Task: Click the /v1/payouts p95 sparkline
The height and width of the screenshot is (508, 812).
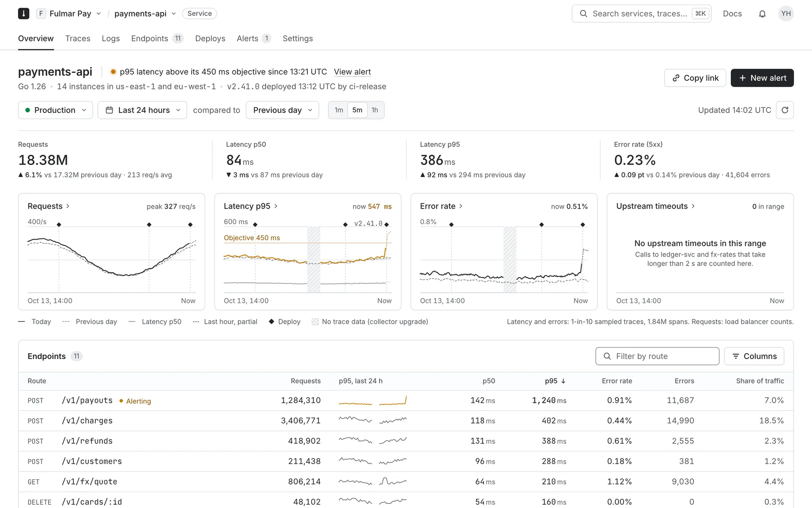Action: (373, 401)
